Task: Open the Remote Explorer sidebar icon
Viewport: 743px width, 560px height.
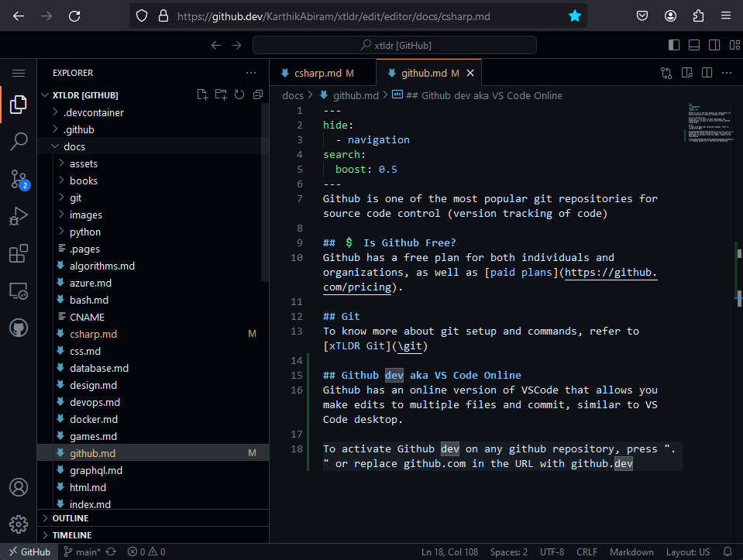Action: pyautogui.click(x=18, y=290)
